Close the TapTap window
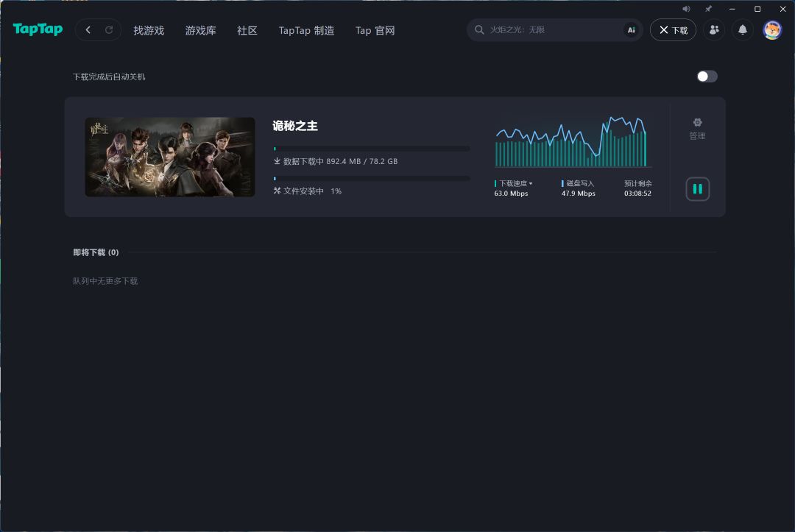 [782, 9]
